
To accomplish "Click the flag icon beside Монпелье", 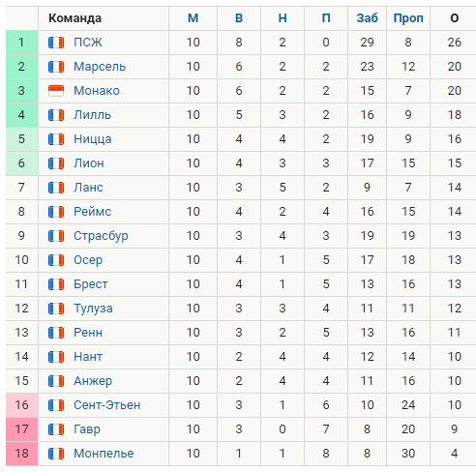I will click(56, 454).
